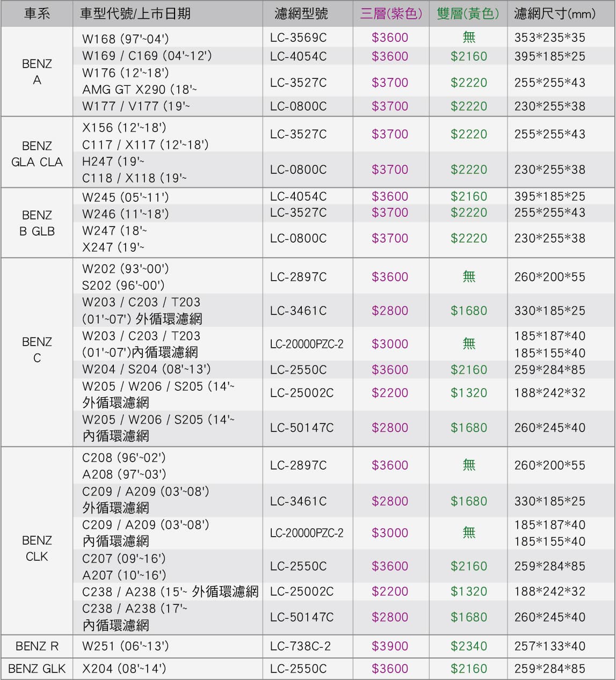Viewport: 616px width, 680px height.
Task: Click model W251 (06'~13')
Action: [125, 646]
